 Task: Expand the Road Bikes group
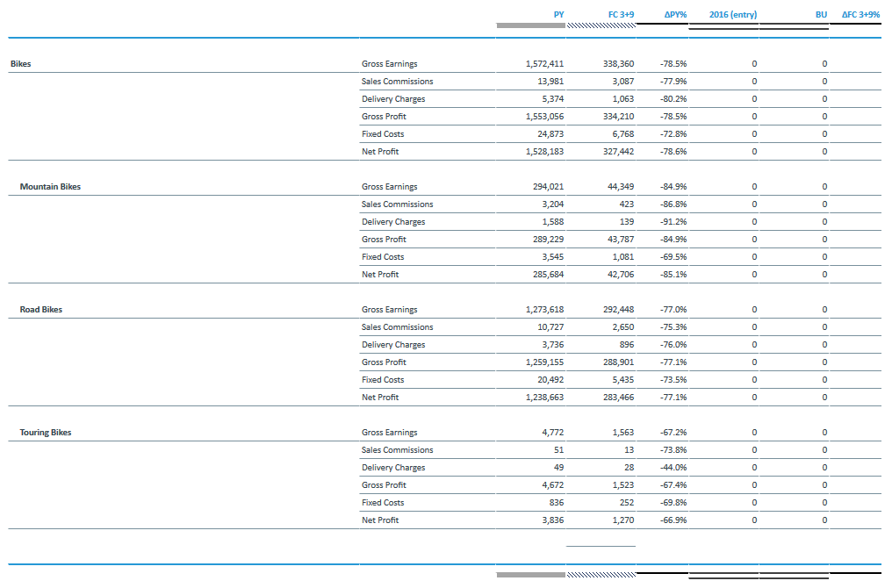click(x=41, y=309)
